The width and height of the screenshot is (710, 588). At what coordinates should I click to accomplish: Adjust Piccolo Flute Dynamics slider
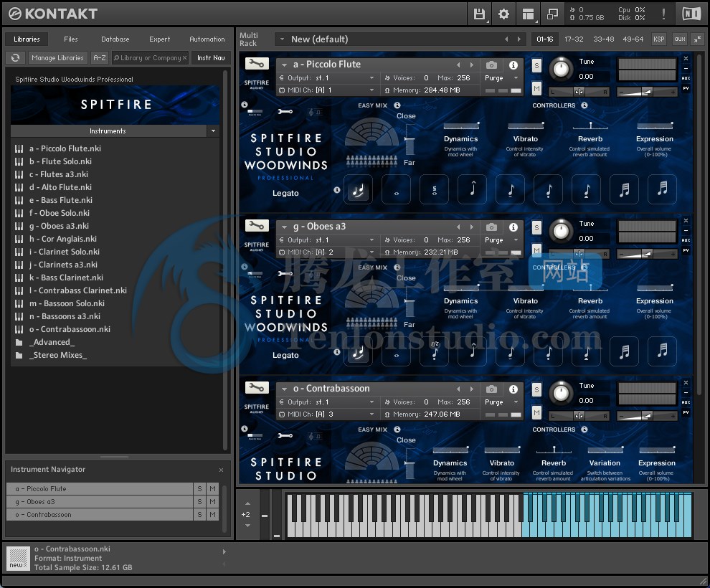pos(461,125)
